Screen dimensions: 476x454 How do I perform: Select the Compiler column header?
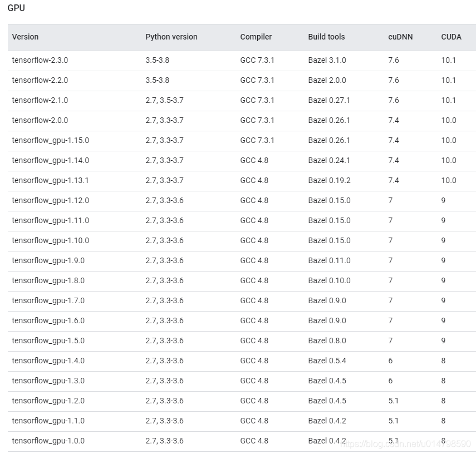coord(256,37)
